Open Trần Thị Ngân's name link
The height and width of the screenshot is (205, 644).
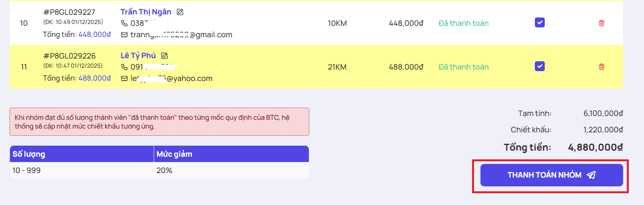(146, 12)
